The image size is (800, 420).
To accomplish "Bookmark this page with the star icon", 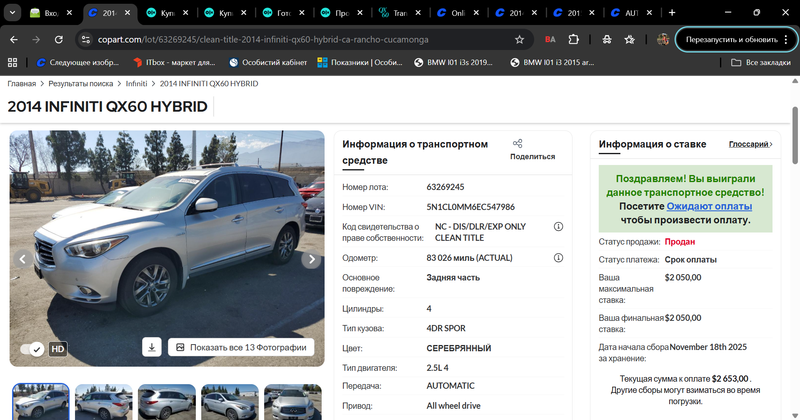I will point(519,39).
